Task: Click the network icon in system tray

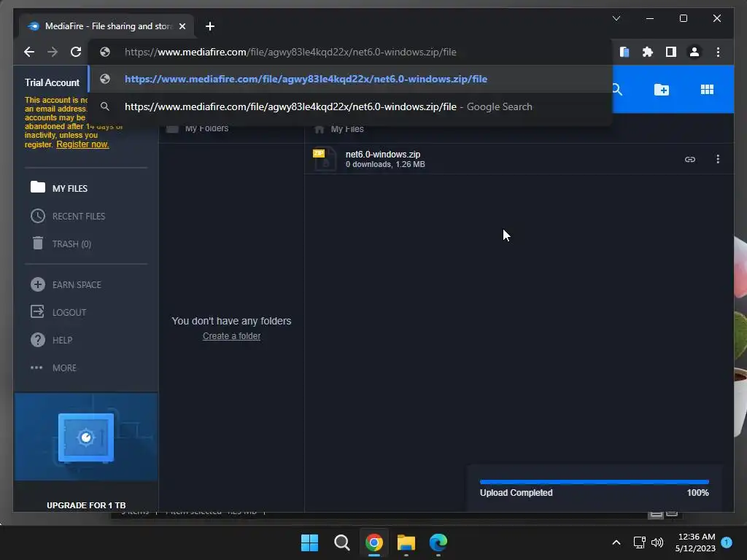Action: pyautogui.click(x=639, y=542)
